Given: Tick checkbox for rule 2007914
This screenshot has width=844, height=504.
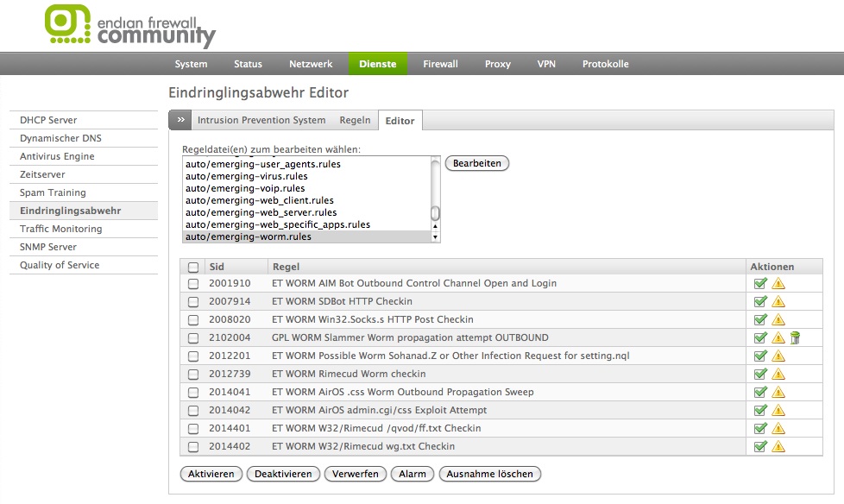Looking at the screenshot, I should 193,301.
